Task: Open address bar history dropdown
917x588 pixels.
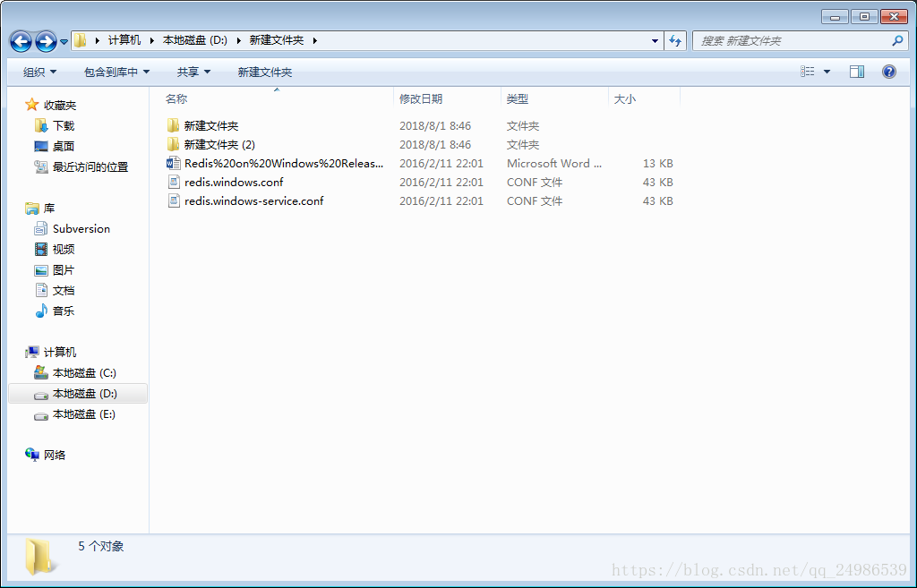Action: [x=655, y=40]
